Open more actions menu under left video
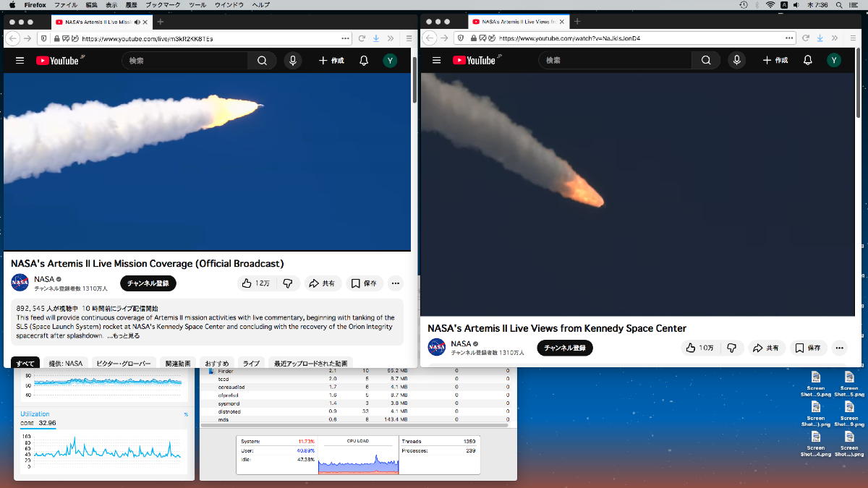 395,283
